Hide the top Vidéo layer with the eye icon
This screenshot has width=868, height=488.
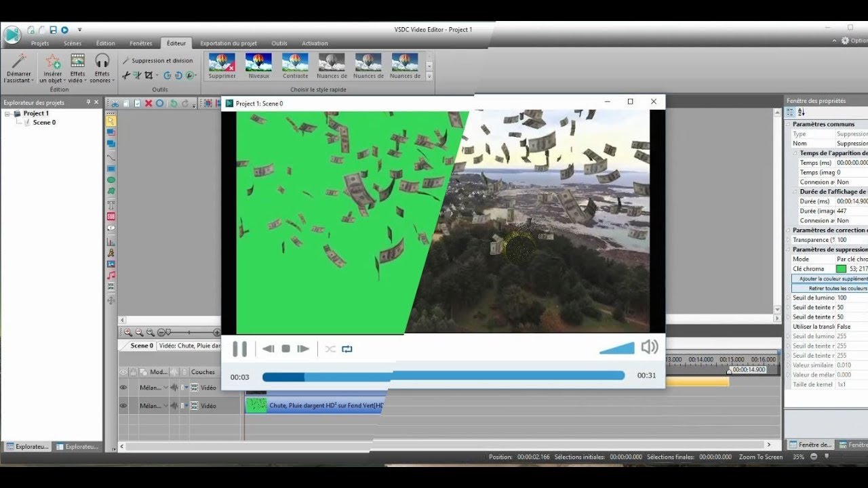pos(123,388)
